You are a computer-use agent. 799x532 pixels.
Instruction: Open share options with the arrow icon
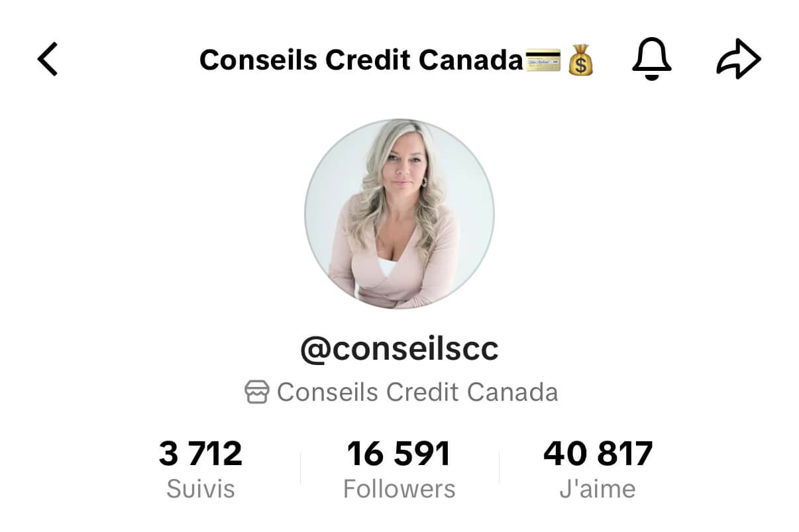(739, 60)
